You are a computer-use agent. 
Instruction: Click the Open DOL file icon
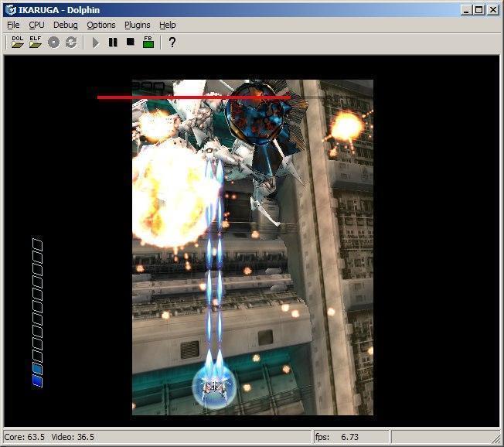[x=17, y=43]
